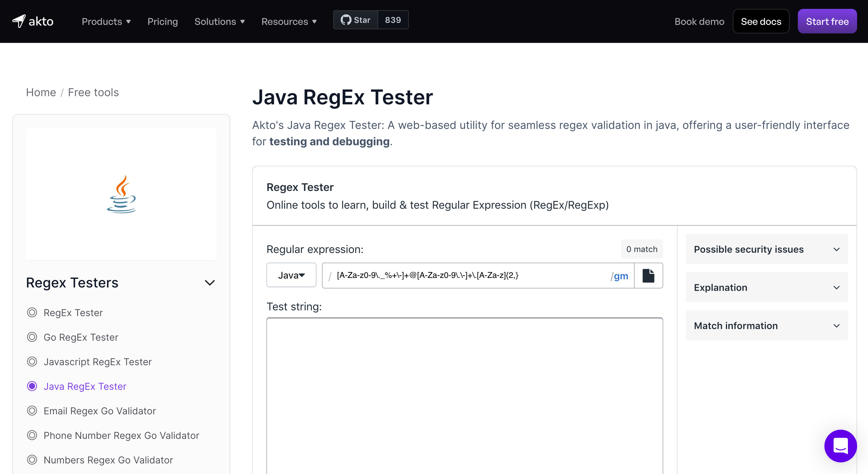Select the Go RegEx Tester option
This screenshot has width=868, height=474.
73,337
